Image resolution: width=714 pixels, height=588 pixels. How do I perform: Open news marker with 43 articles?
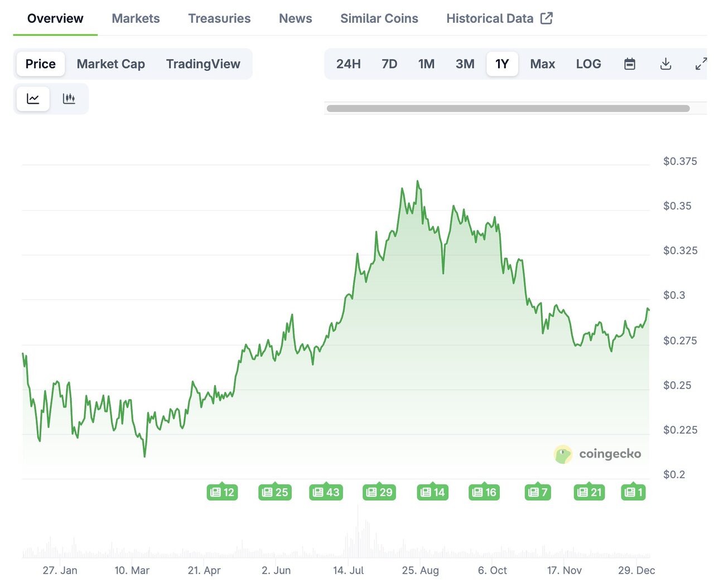click(x=326, y=492)
